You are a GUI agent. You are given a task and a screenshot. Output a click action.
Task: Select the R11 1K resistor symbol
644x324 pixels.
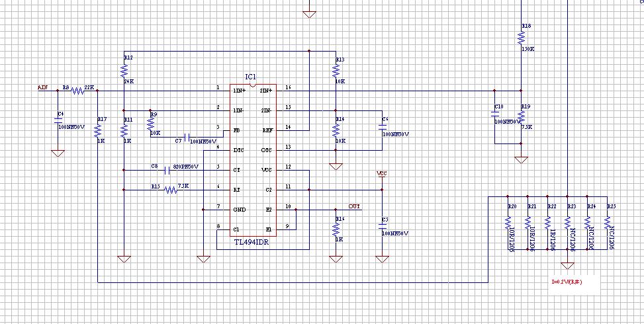(124, 131)
